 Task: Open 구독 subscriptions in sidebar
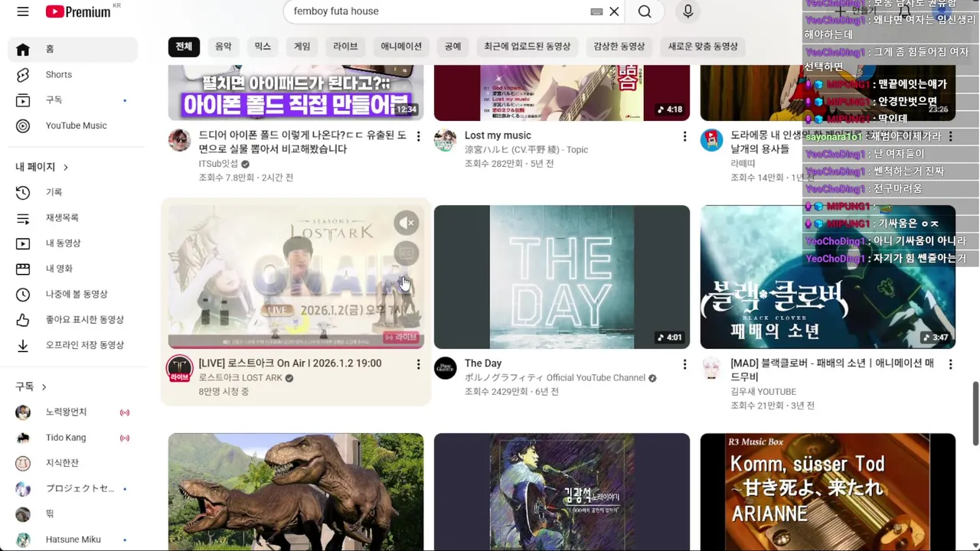[x=73, y=99]
